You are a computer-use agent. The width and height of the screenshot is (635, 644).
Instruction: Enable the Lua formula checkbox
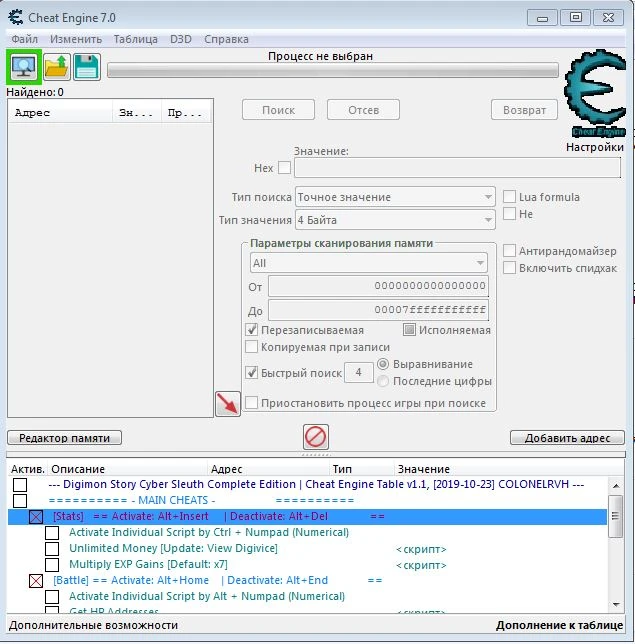pos(509,197)
